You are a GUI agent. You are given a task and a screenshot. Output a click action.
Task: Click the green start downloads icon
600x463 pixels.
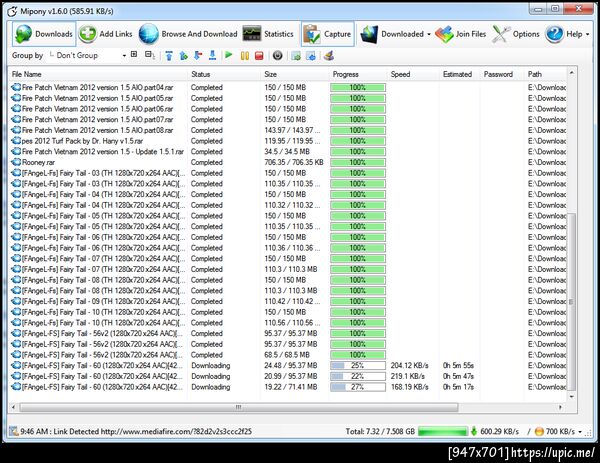229,55
